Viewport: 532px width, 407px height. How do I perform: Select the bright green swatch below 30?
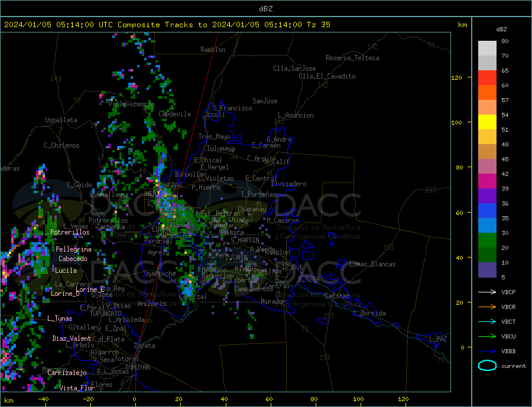[x=487, y=240]
